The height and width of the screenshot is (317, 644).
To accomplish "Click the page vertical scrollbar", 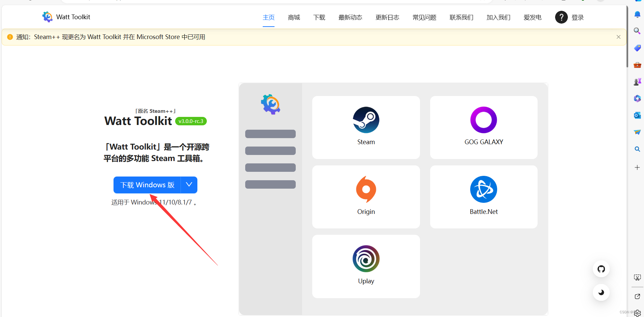I will 627,36.
